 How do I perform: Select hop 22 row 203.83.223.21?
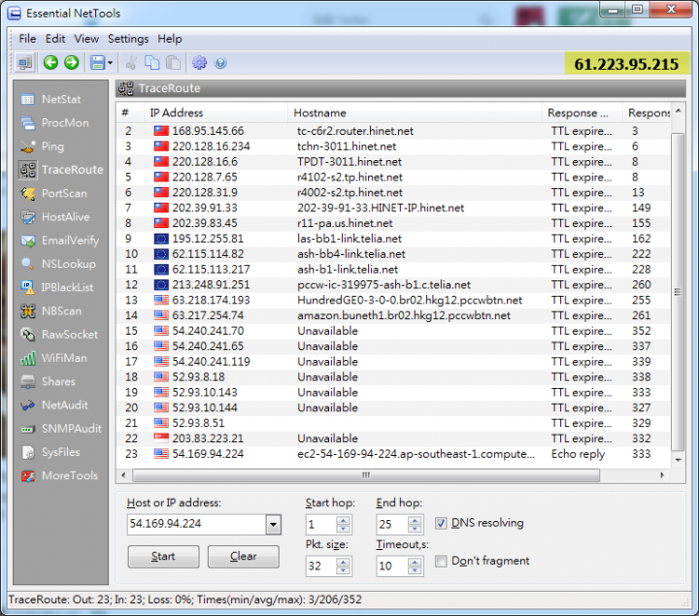(x=393, y=438)
